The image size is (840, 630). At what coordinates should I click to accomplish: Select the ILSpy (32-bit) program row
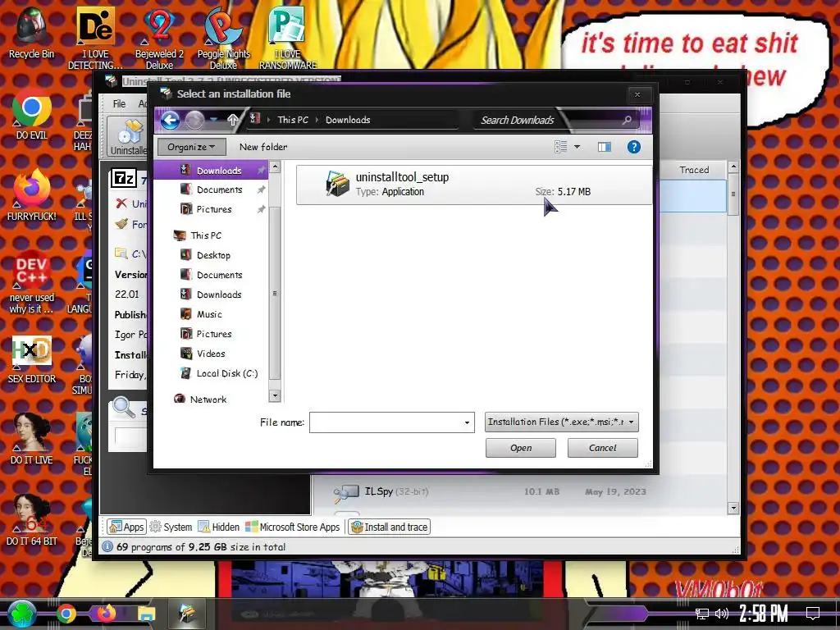pos(519,492)
